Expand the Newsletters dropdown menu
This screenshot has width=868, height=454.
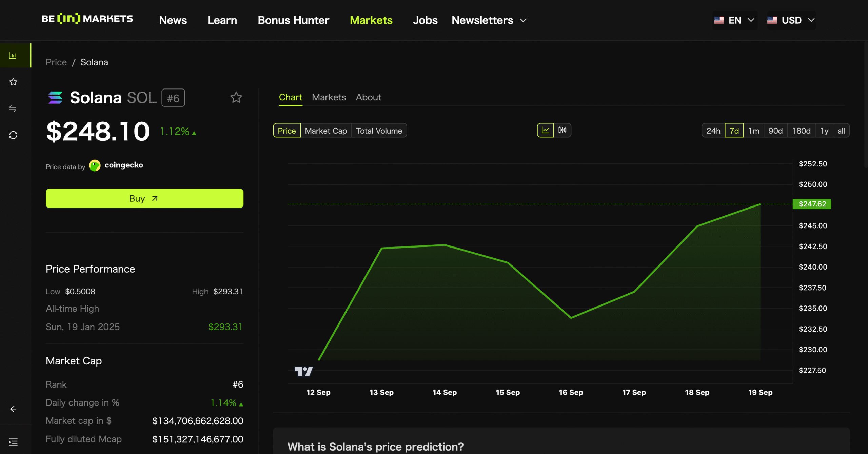pyautogui.click(x=489, y=20)
